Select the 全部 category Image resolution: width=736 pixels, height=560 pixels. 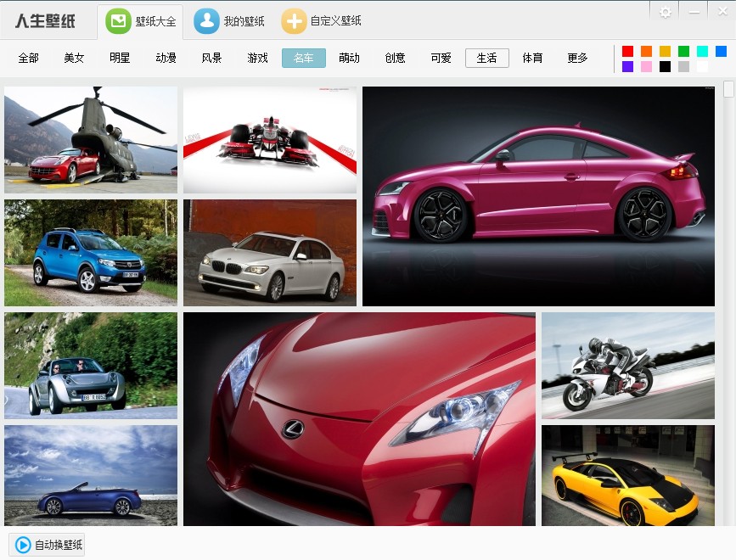(28, 58)
